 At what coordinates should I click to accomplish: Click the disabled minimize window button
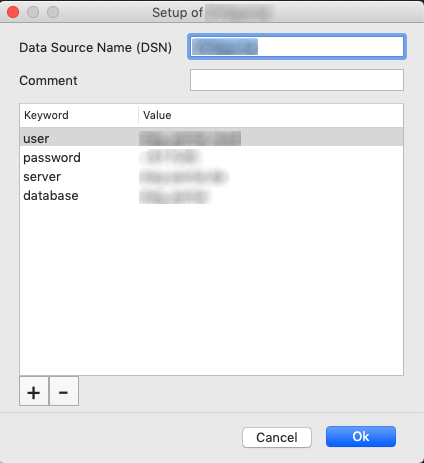coord(33,12)
